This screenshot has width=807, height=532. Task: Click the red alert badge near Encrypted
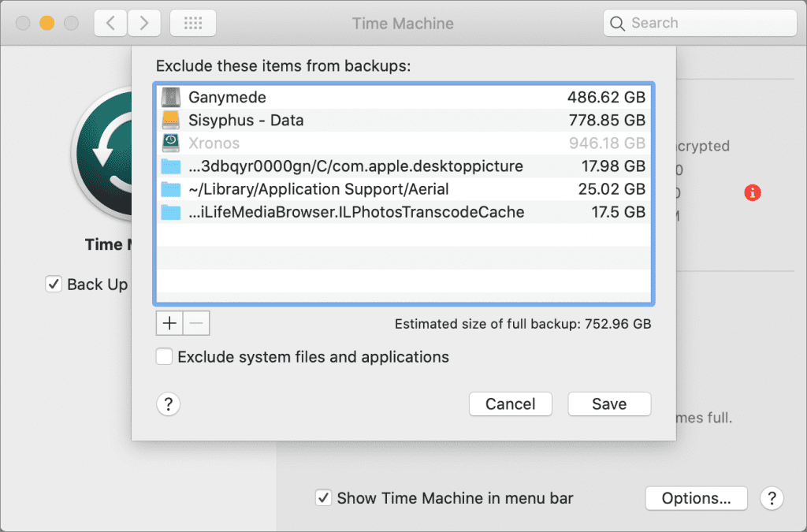[x=752, y=192]
